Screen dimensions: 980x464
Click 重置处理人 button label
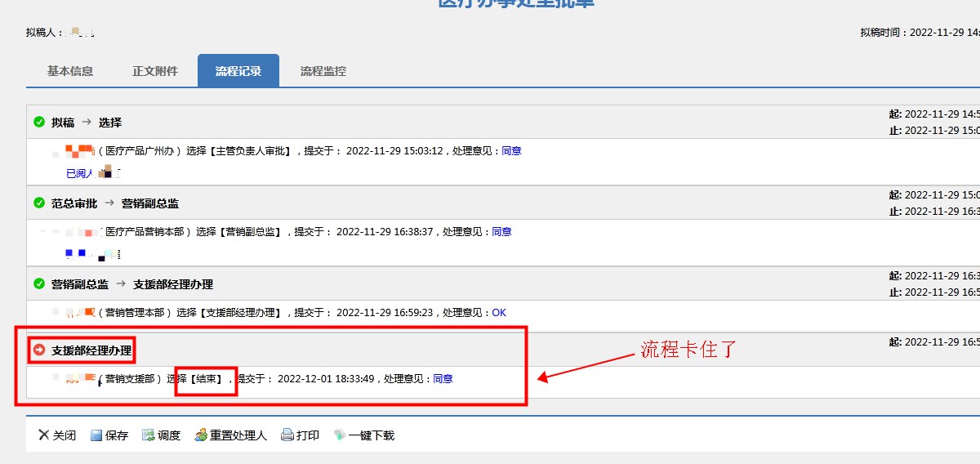tap(238, 435)
